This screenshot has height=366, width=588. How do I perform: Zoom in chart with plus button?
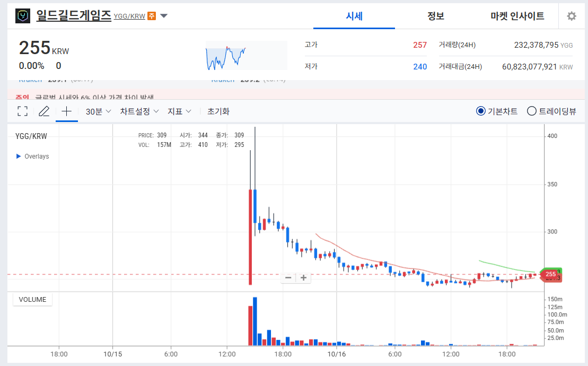(x=304, y=277)
